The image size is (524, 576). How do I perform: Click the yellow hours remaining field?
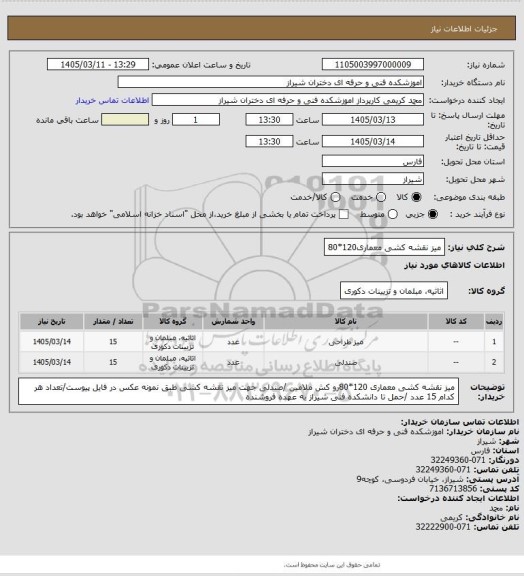coord(125,120)
